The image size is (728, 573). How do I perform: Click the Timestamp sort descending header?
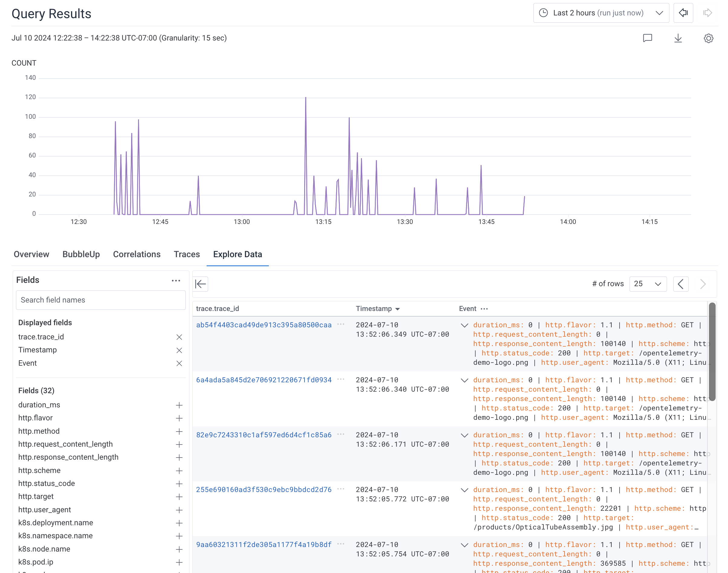point(378,308)
